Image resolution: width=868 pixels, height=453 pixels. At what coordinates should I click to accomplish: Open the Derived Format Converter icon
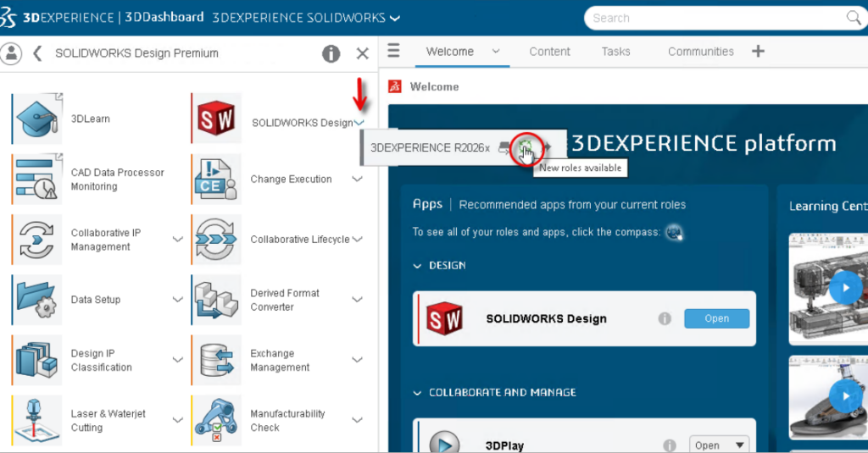click(x=216, y=300)
